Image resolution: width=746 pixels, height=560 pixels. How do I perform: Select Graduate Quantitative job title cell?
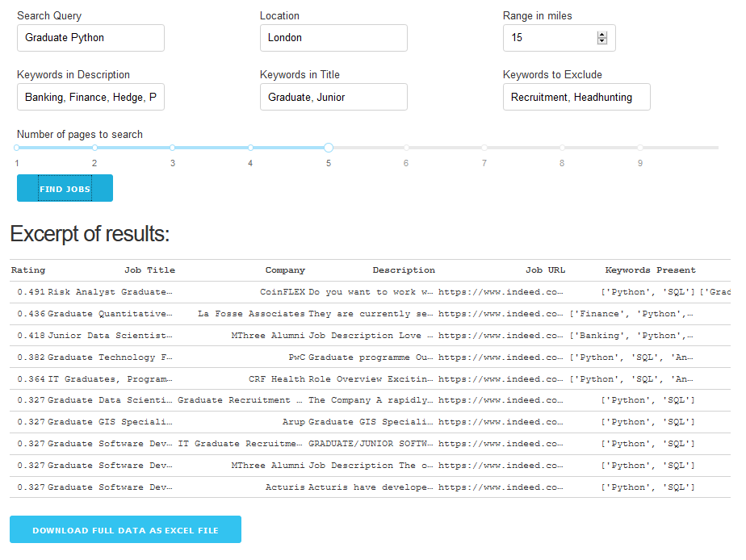pyautogui.click(x=110, y=314)
